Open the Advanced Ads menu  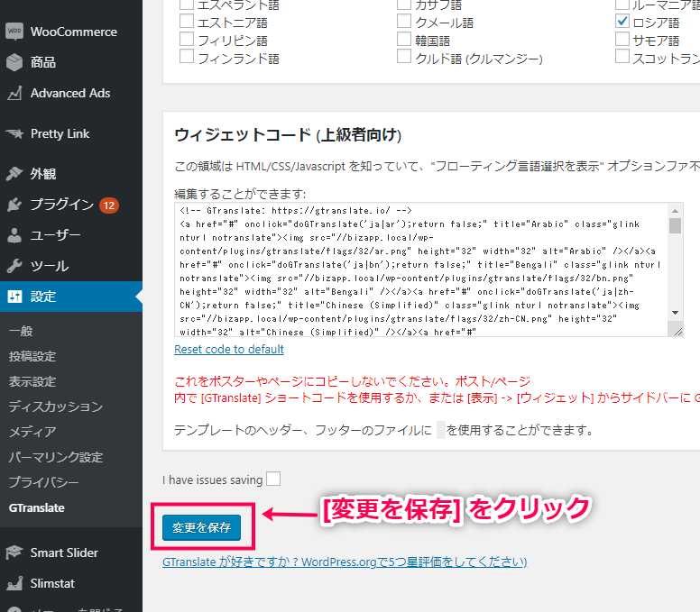71,93
